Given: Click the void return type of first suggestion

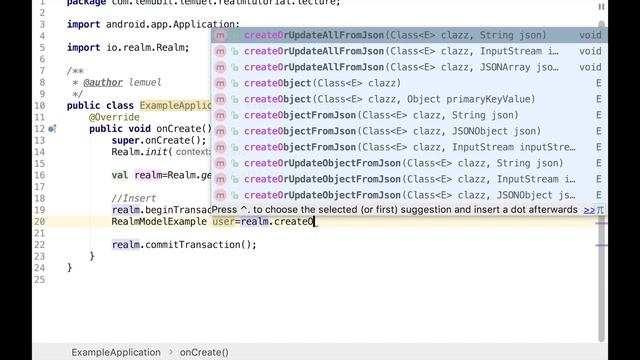Looking at the screenshot, I should [590, 35].
